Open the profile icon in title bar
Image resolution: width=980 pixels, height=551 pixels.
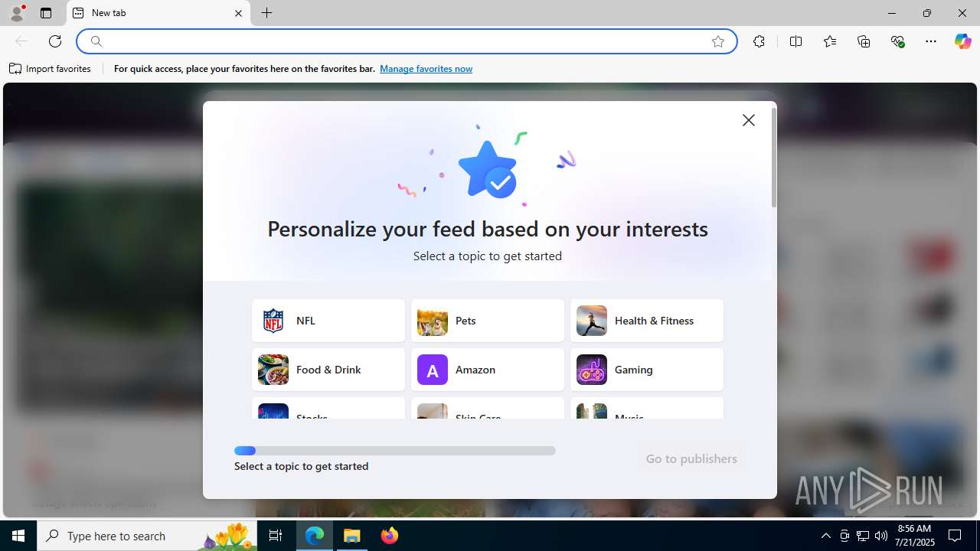click(17, 13)
